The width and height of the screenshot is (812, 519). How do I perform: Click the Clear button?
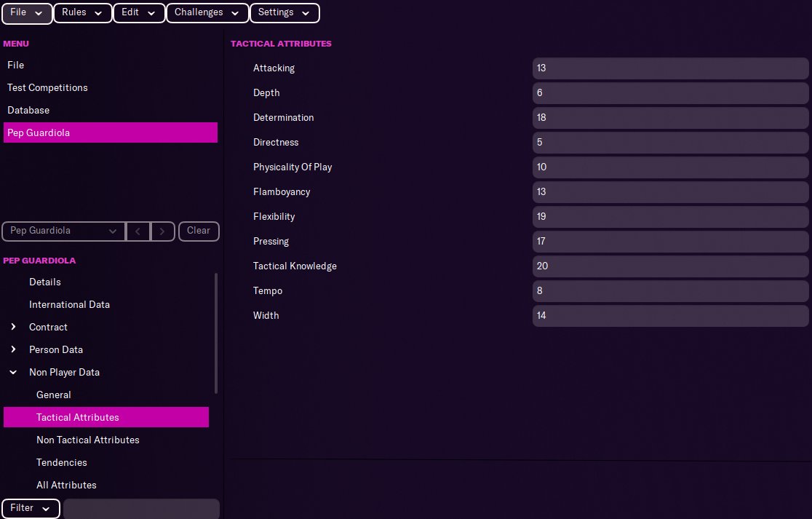[x=199, y=231]
